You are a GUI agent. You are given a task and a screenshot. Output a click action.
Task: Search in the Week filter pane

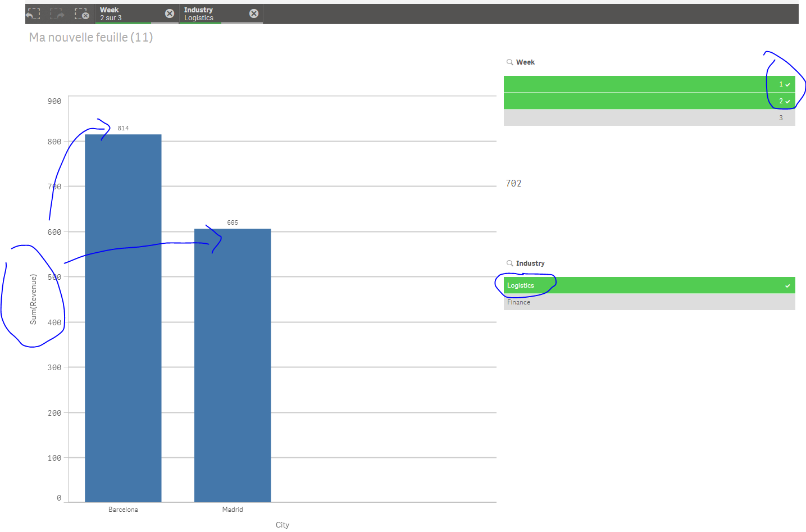(x=510, y=62)
